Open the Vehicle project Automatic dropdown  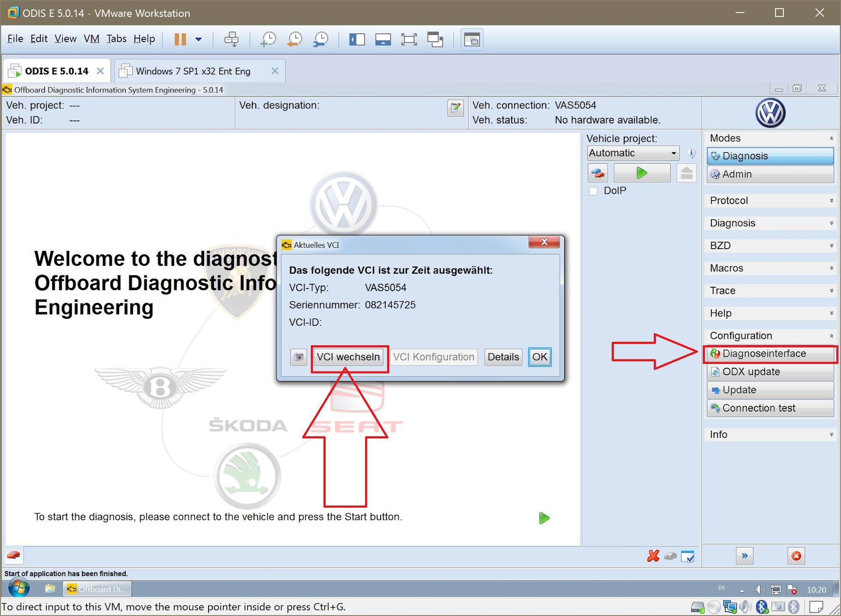pyautogui.click(x=633, y=153)
